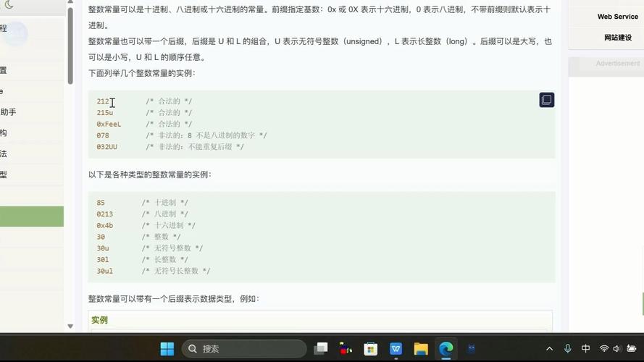Screen dimensions: 644x362
Task: Open the 网站建设 link
Action: click(617, 38)
